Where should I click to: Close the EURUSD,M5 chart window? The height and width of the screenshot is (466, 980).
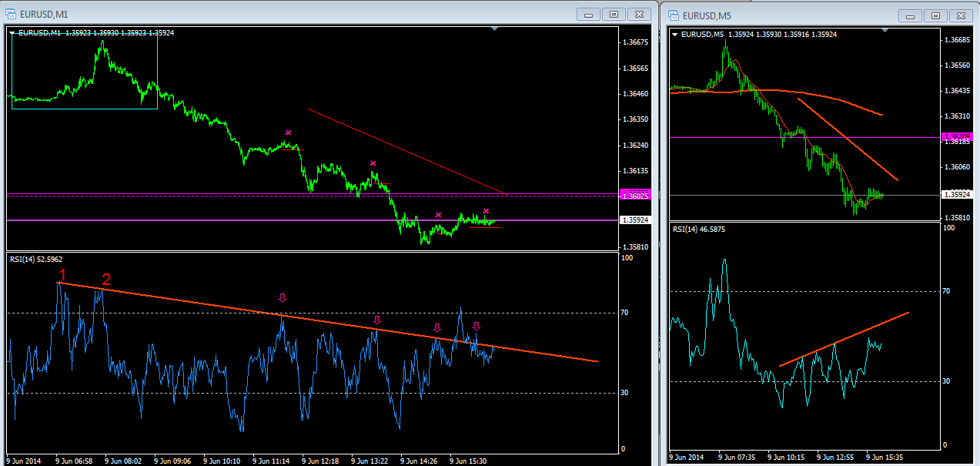[959, 15]
